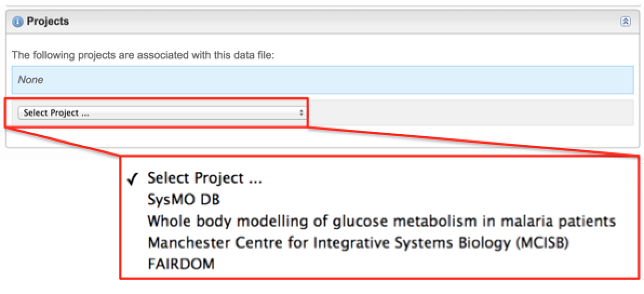
Task: Open the Select Project dropdown
Action: (x=161, y=113)
